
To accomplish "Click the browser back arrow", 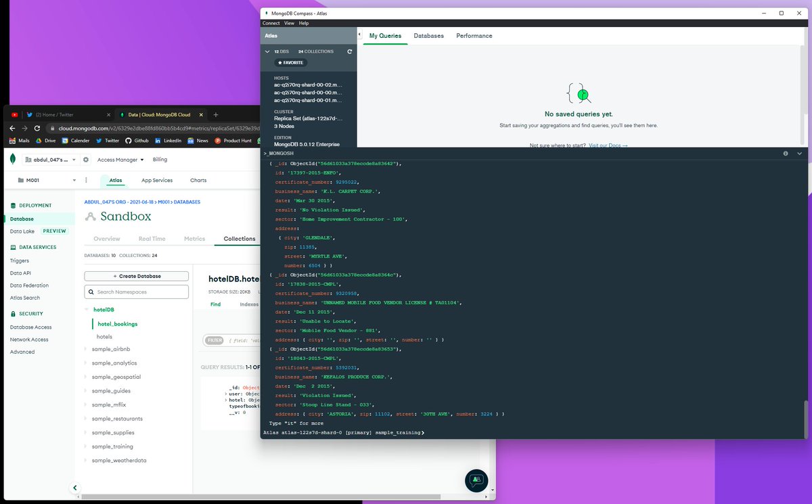I will [13, 128].
